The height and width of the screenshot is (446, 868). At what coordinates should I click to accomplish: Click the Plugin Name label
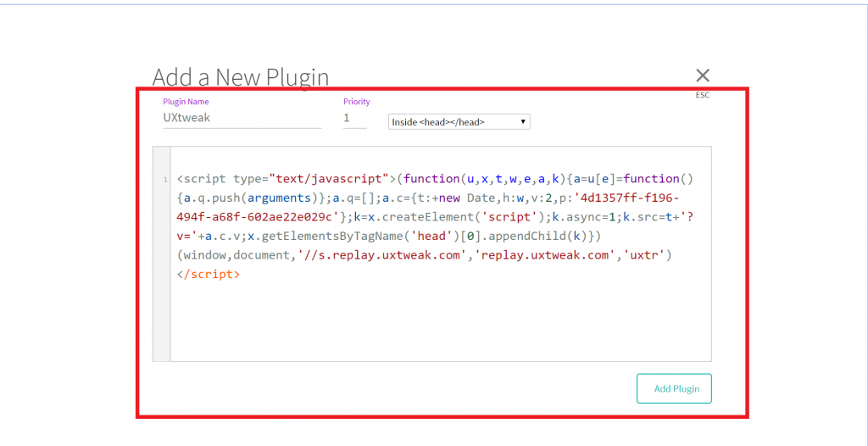(x=186, y=102)
